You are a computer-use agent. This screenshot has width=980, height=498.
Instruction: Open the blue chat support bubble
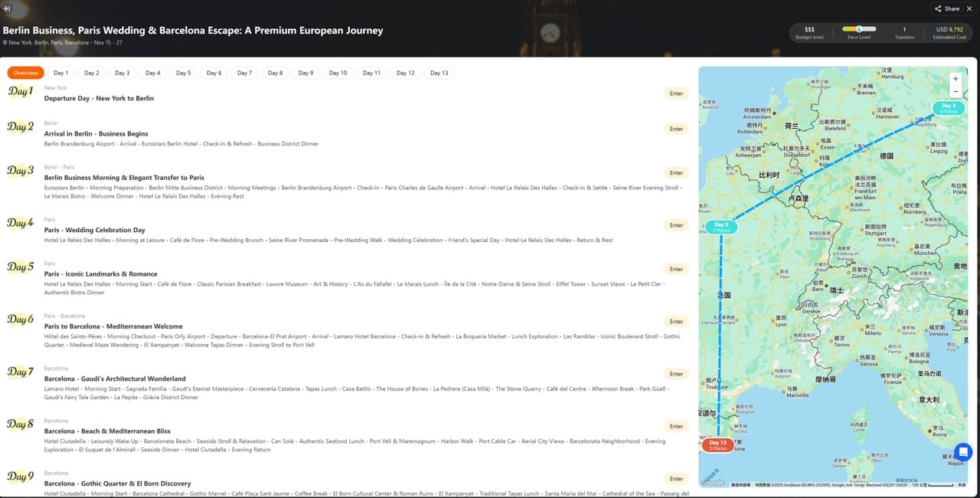click(962, 452)
